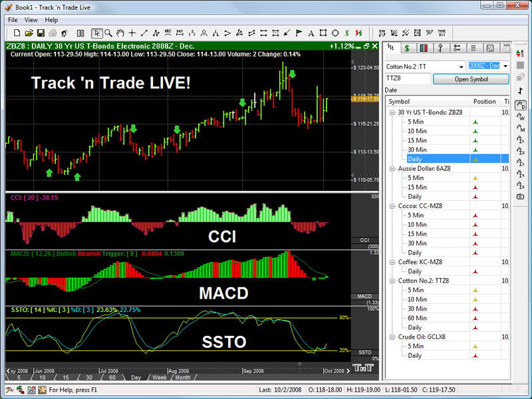This screenshot has width=532, height=399.
Task: Switch to the dollar sign panel tab
Action: coord(407,48)
